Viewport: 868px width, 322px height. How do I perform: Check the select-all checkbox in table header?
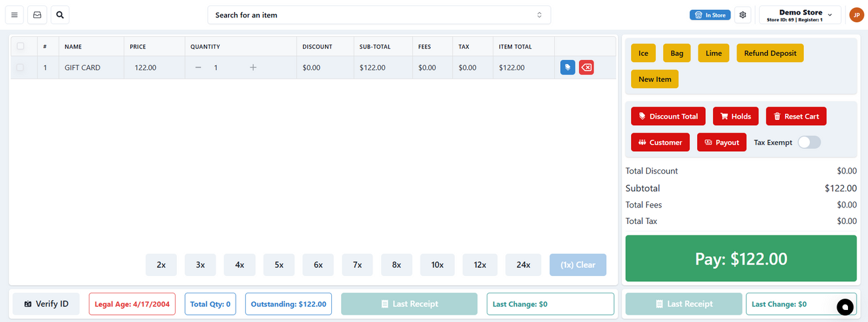[21, 47]
